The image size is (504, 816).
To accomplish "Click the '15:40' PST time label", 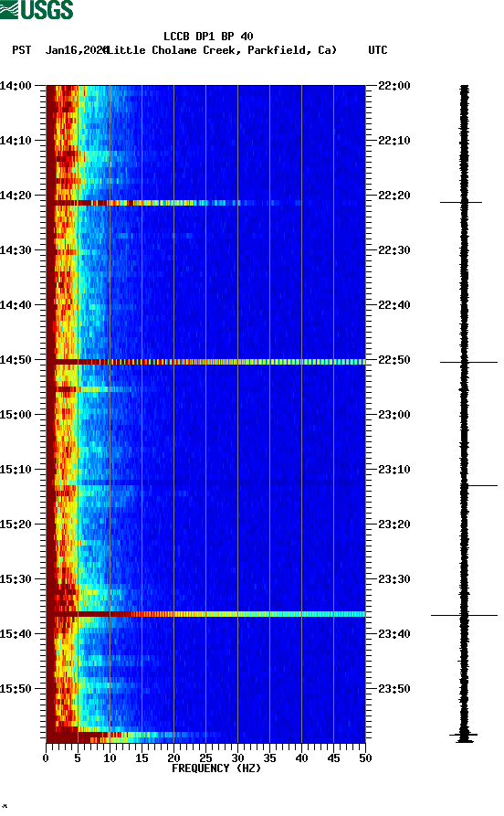I will coord(16,634).
